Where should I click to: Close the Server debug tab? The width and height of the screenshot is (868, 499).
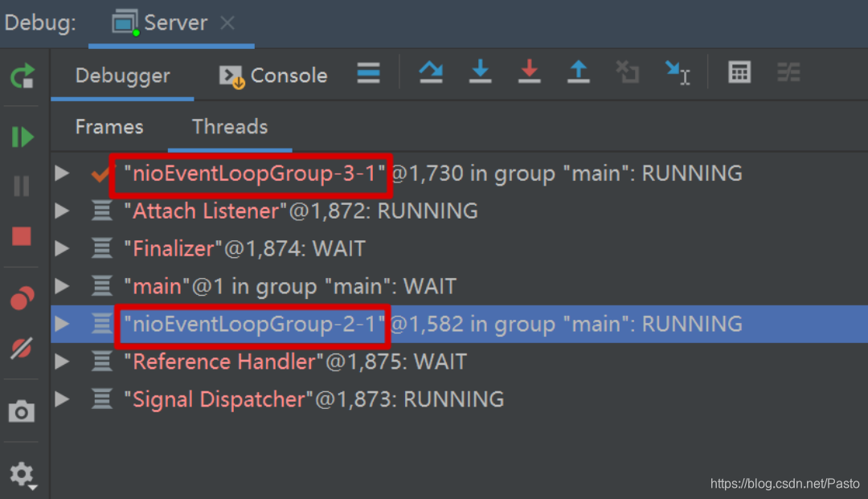coord(227,23)
